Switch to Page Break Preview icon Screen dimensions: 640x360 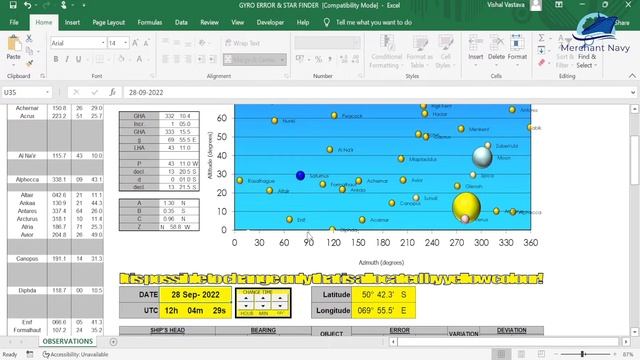[541, 354]
